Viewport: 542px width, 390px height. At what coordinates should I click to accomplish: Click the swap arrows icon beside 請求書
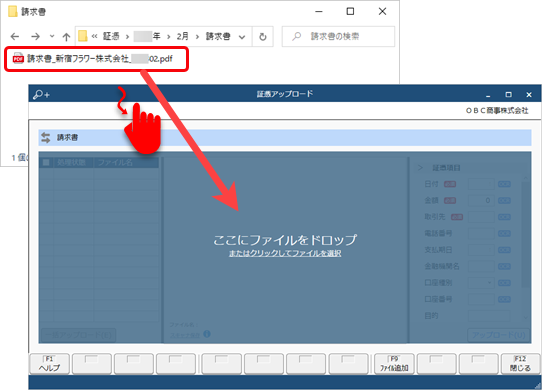pos(46,138)
